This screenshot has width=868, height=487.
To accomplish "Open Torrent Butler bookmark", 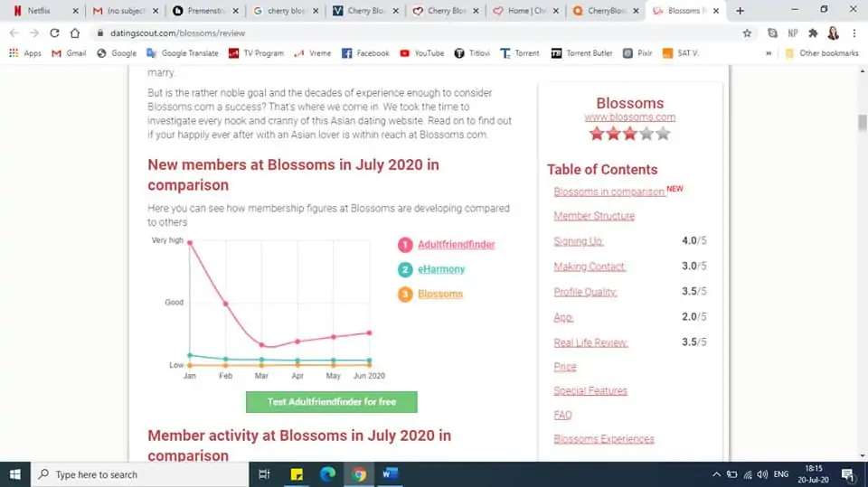I will 581,53.
